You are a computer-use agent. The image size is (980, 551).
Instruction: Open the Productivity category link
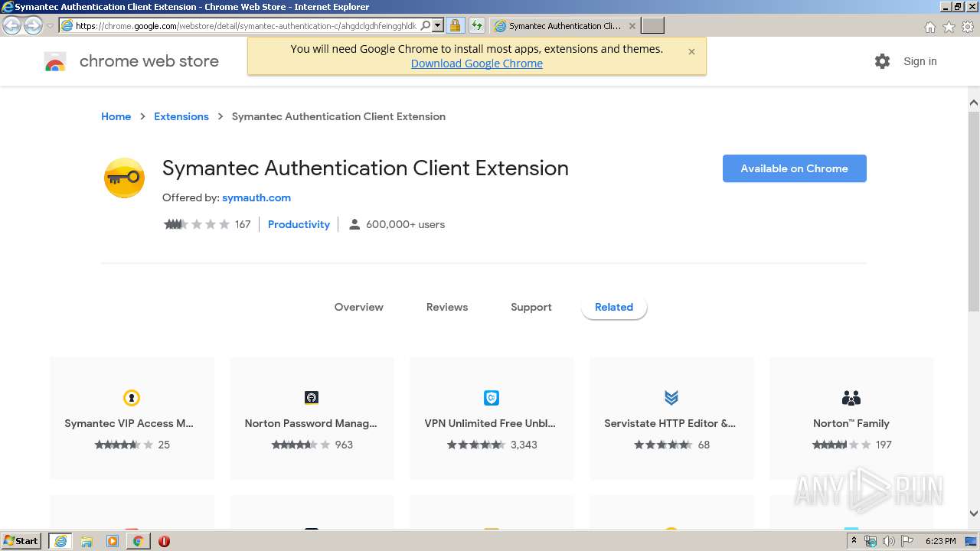pyautogui.click(x=299, y=224)
